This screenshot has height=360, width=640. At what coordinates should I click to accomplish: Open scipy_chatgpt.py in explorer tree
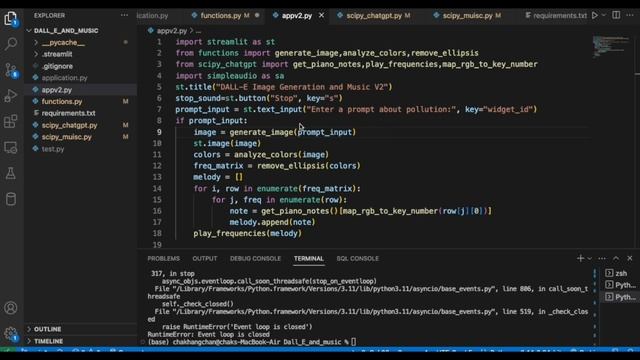point(81,125)
